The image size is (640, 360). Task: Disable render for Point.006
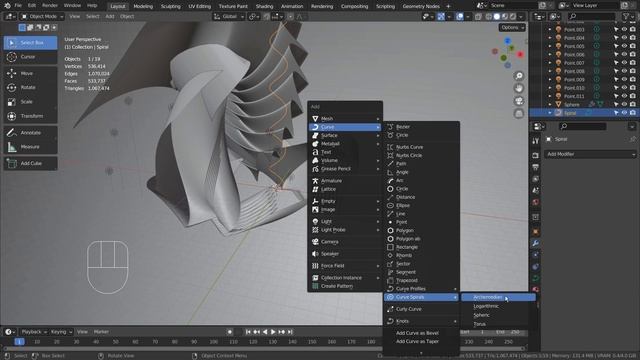coord(633,54)
